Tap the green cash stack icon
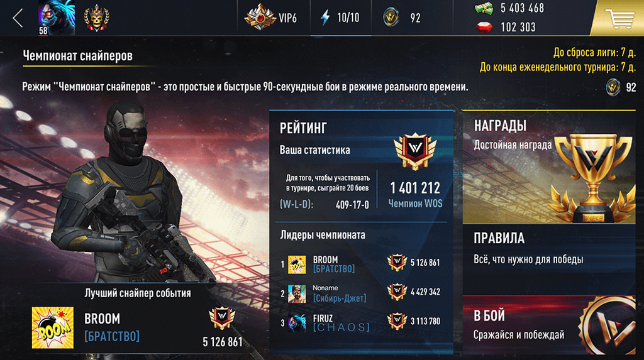The height and width of the screenshot is (360, 644). pos(484,8)
